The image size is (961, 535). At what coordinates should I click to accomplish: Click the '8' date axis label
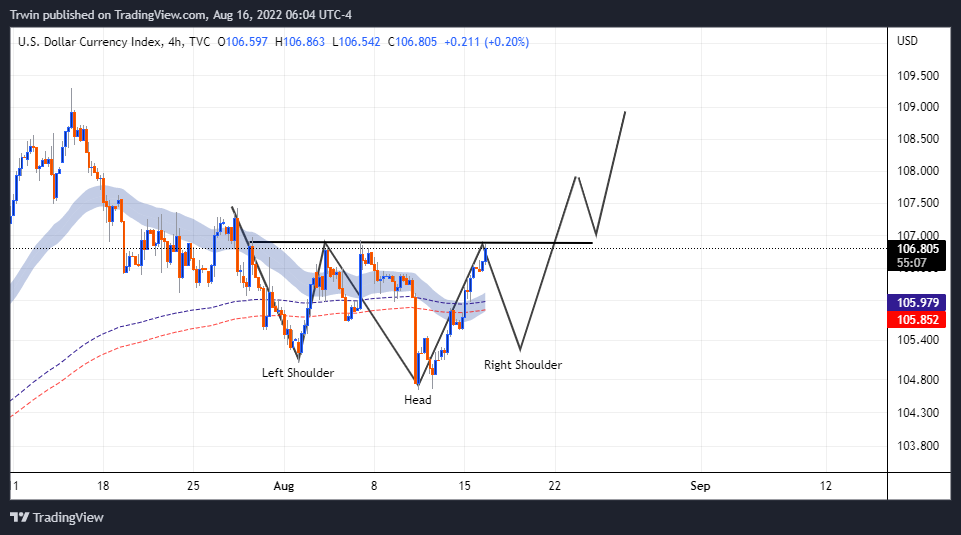(x=374, y=485)
